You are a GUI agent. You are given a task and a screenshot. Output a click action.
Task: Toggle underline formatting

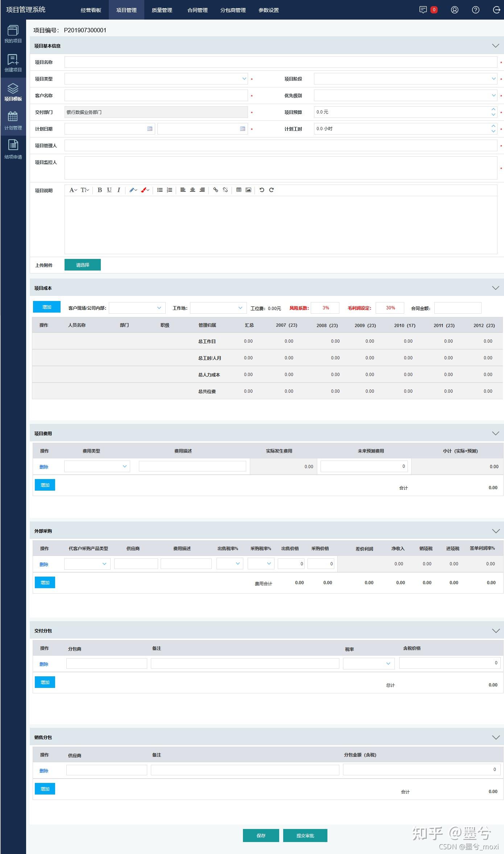(x=109, y=190)
